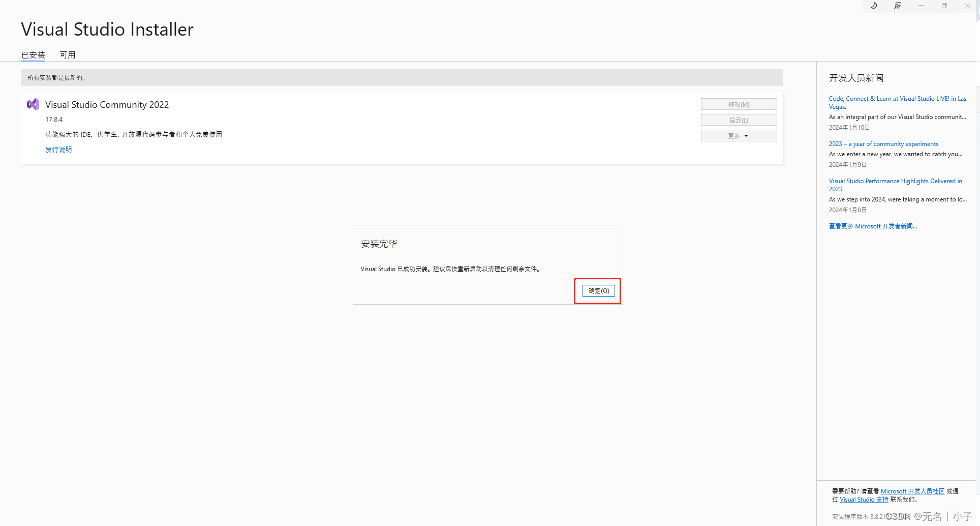Toggle the dark theme moon icon
The height and width of the screenshot is (526, 980).
[874, 6]
